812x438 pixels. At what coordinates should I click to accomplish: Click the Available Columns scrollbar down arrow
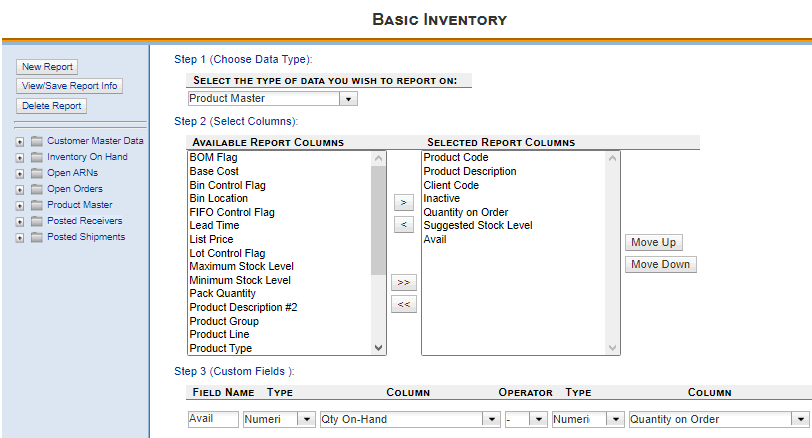click(379, 348)
